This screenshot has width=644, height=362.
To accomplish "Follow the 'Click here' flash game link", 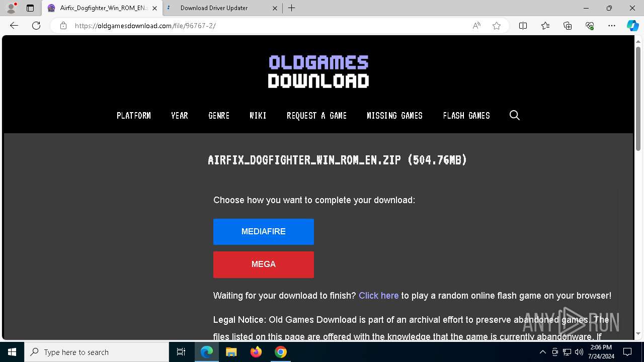I will [x=378, y=296].
